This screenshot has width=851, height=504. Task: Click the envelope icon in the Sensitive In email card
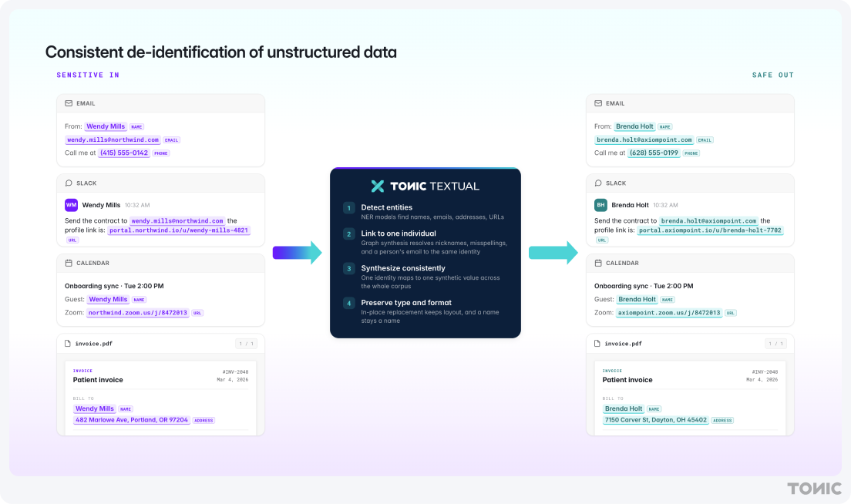69,103
